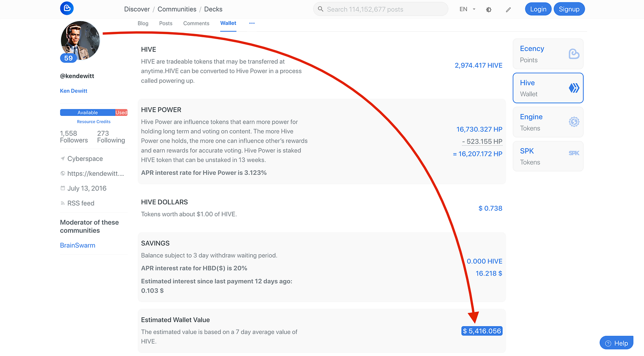Image resolution: width=644 pixels, height=356 pixels.
Task: Click the calendar icon beside July 13, 2016
Action: [63, 188]
